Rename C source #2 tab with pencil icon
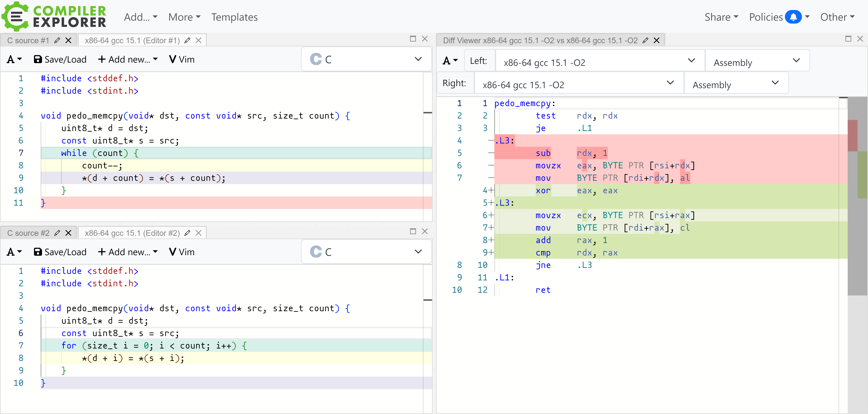The height and width of the screenshot is (414, 868). point(57,233)
